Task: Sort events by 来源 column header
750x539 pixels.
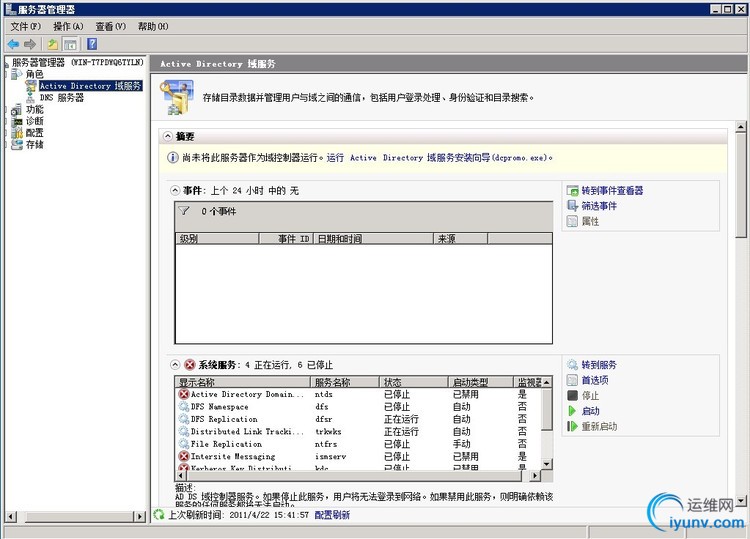Action: click(460, 239)
